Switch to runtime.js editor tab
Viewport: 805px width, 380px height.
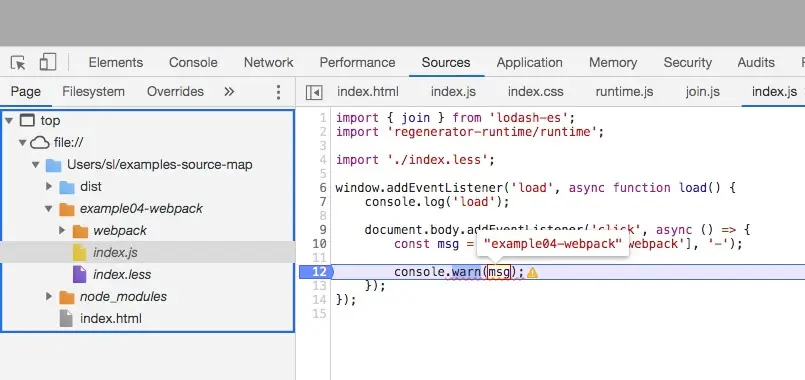pyautogui.click(x=624, y=92)
